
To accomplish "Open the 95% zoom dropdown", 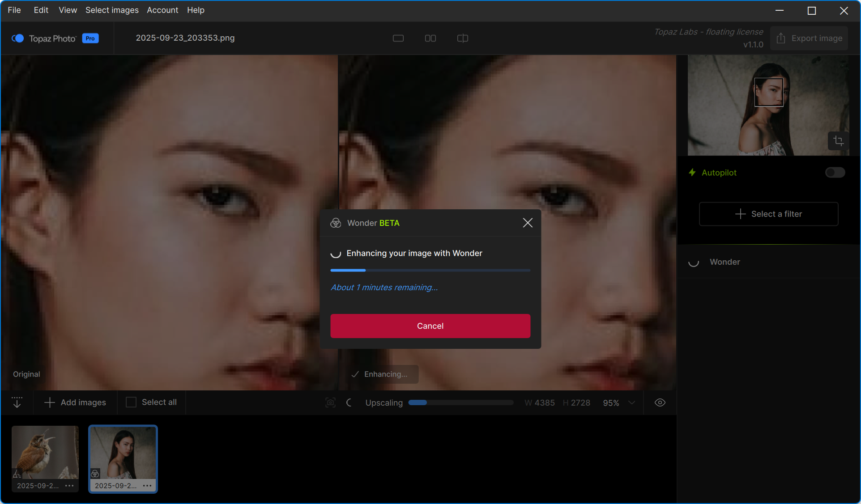I will (631, 402).
